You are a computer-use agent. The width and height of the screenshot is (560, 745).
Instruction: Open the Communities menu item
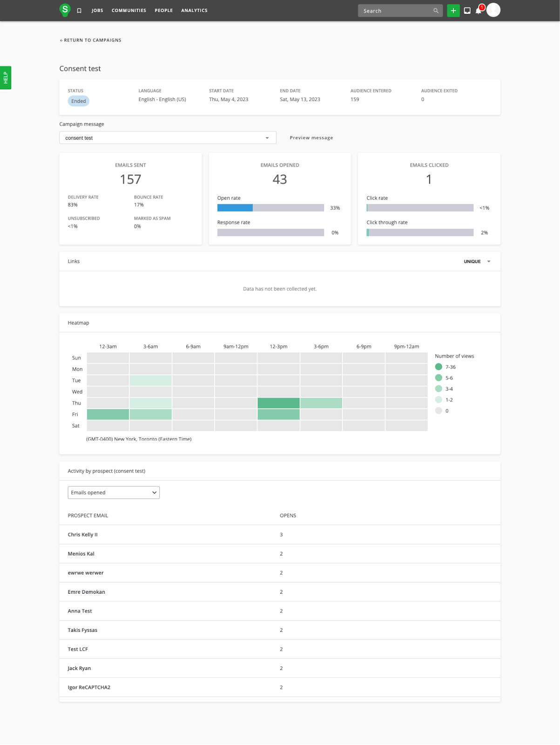[128, 11]
